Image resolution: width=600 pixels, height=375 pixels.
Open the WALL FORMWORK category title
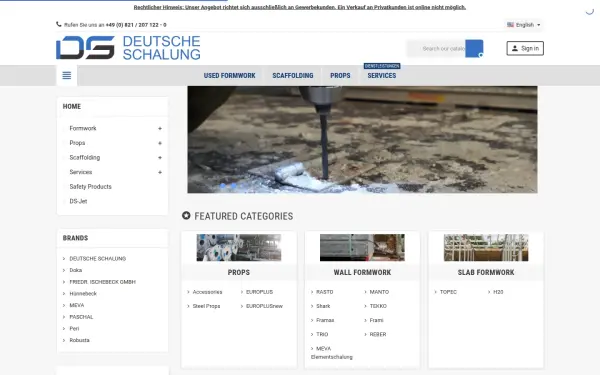362,272
